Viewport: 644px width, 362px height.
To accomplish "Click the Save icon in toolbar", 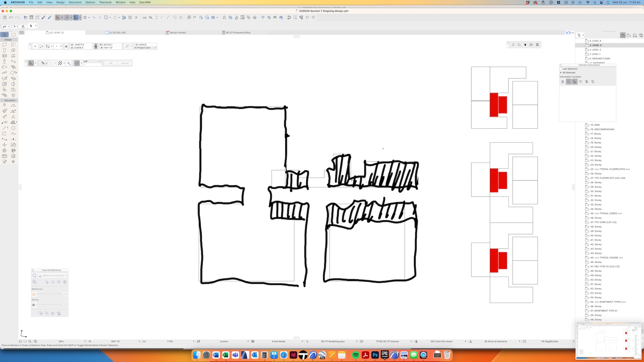I will pos(5,18).
